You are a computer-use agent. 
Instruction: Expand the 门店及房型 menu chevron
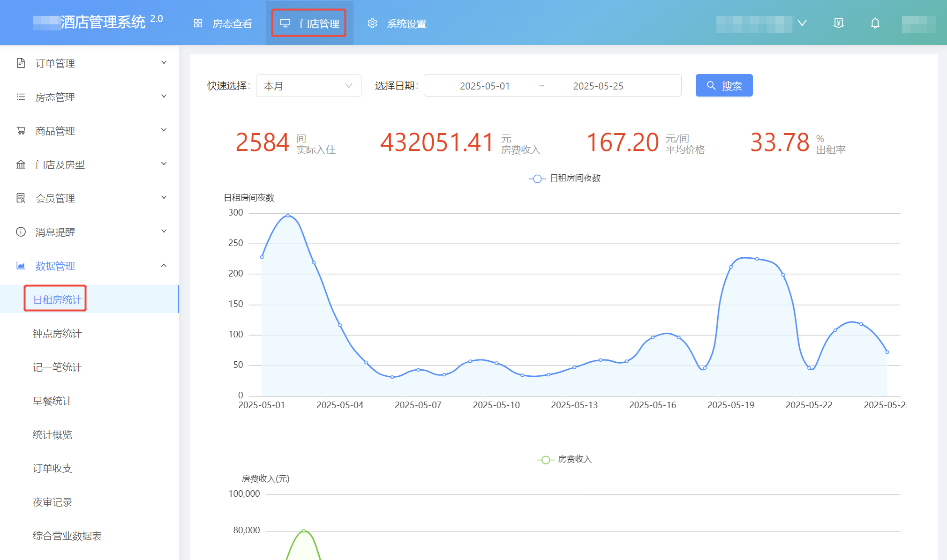[164, 164]
